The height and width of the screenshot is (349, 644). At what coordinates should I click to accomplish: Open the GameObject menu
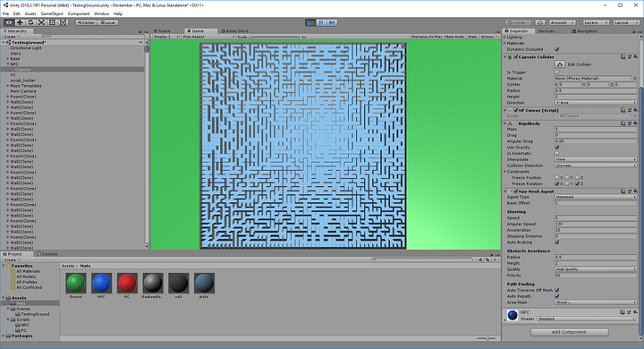(x=52, y=13)
